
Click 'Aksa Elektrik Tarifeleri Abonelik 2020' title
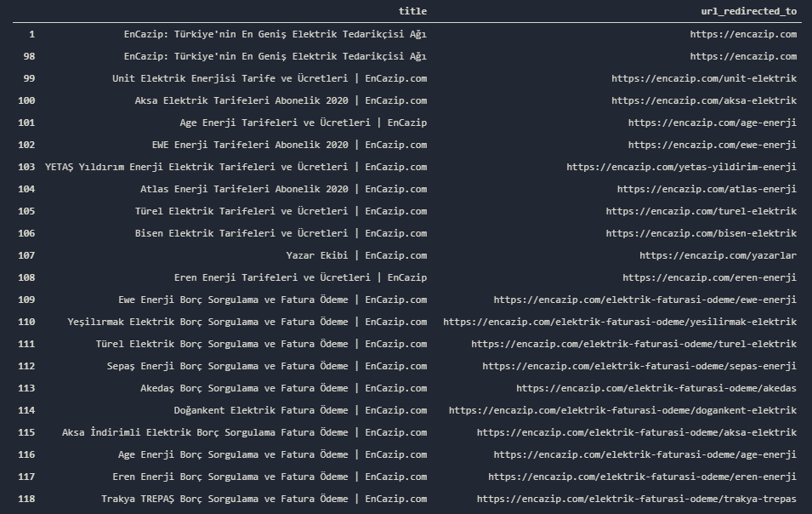click(x=281, y=100)
